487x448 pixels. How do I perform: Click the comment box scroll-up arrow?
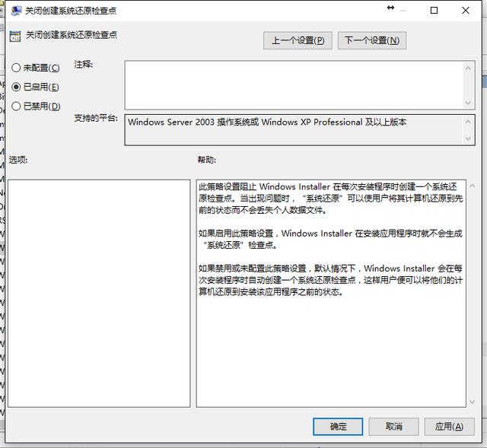(468, 68)
